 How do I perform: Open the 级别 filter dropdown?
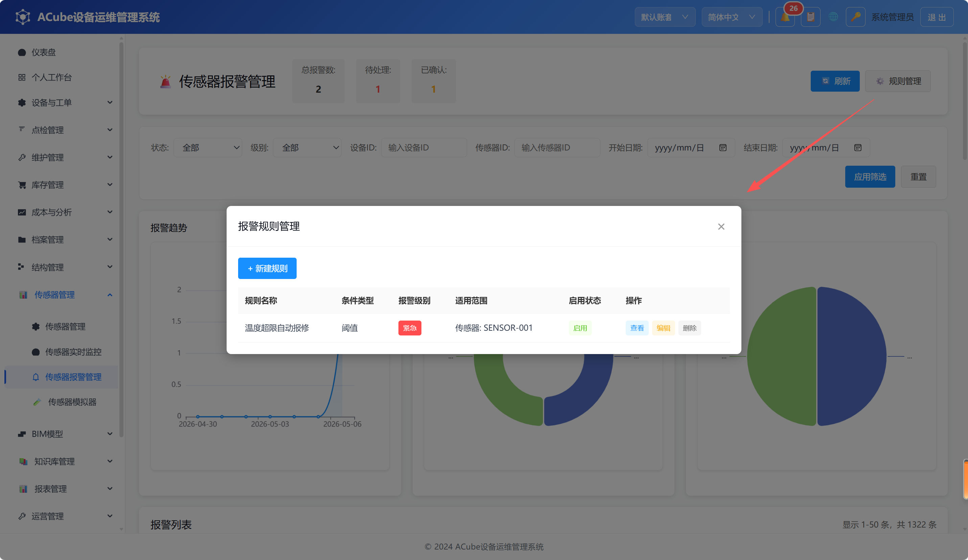click(307, 148)
